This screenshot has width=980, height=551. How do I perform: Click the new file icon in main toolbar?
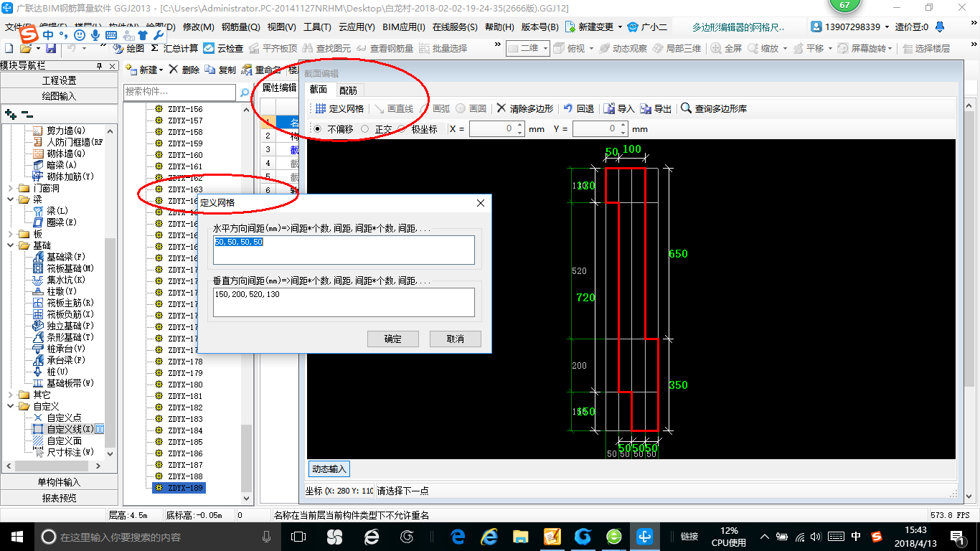point(9,49)
